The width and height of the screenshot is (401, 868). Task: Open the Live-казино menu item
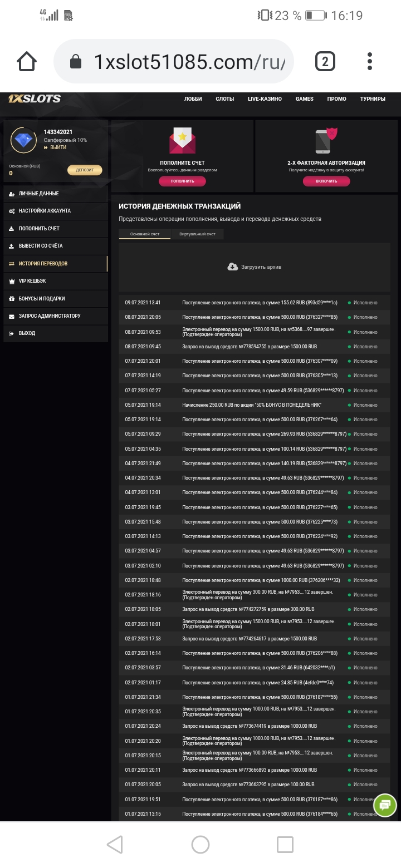click(265, 99)
